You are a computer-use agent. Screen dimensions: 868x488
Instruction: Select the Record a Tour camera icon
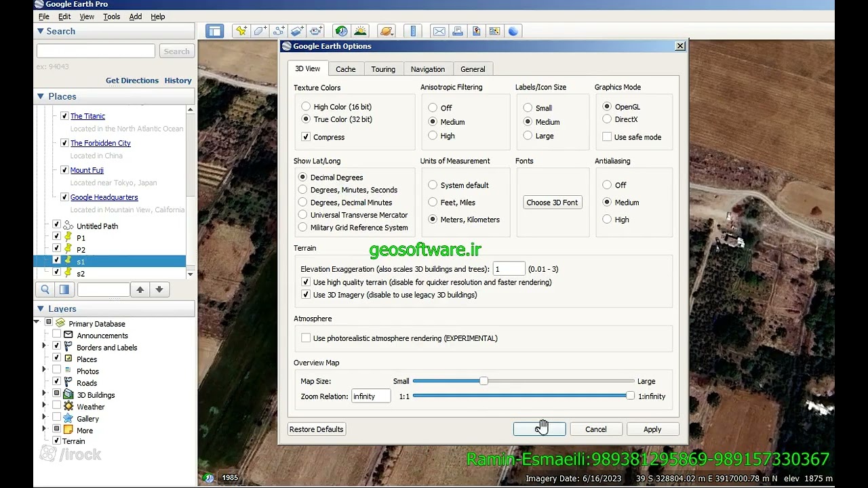coord(316,31)
